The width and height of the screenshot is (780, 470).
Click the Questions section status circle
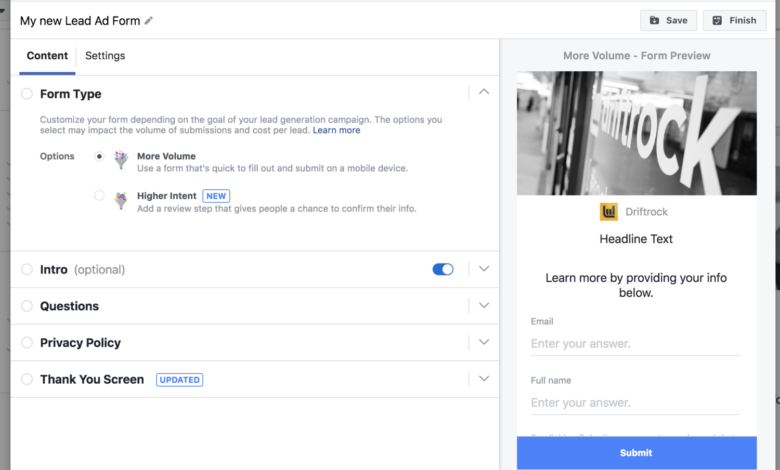click(27, 306)
